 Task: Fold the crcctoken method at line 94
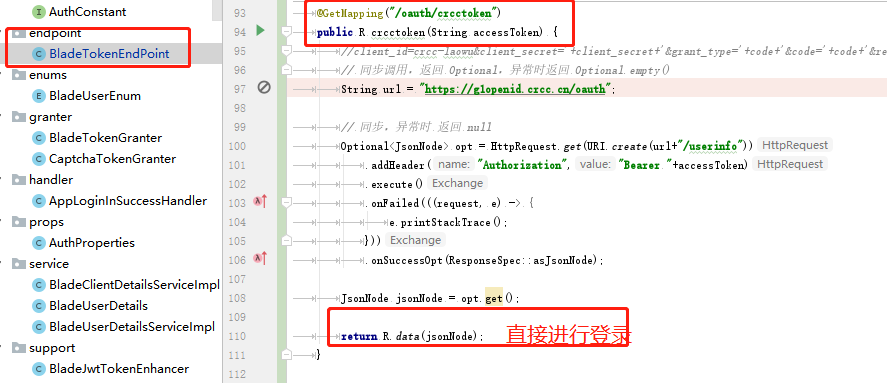click(x=287, y=32)
